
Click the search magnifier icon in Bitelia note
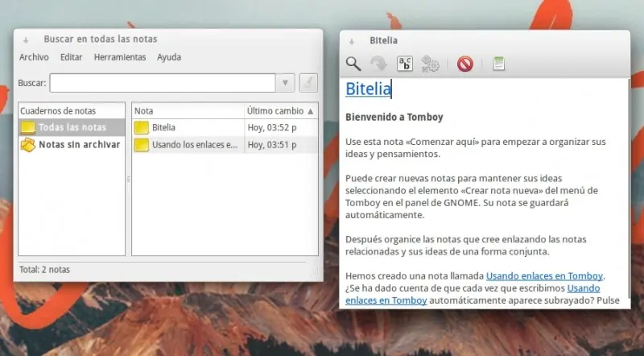pos(353,64)
